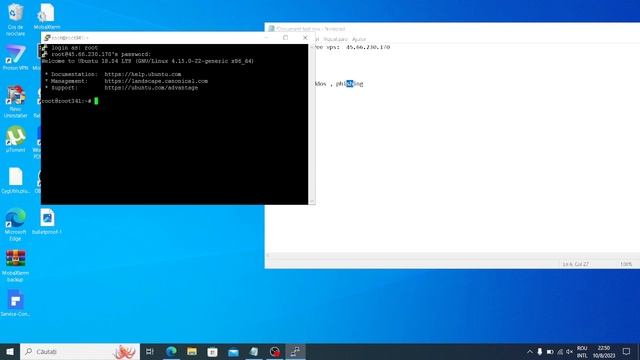640x360 pixels.
Task: Click the 'Welcome to Ubuntu 18.04 LTS' line
Action: click(x=147, y=61)
